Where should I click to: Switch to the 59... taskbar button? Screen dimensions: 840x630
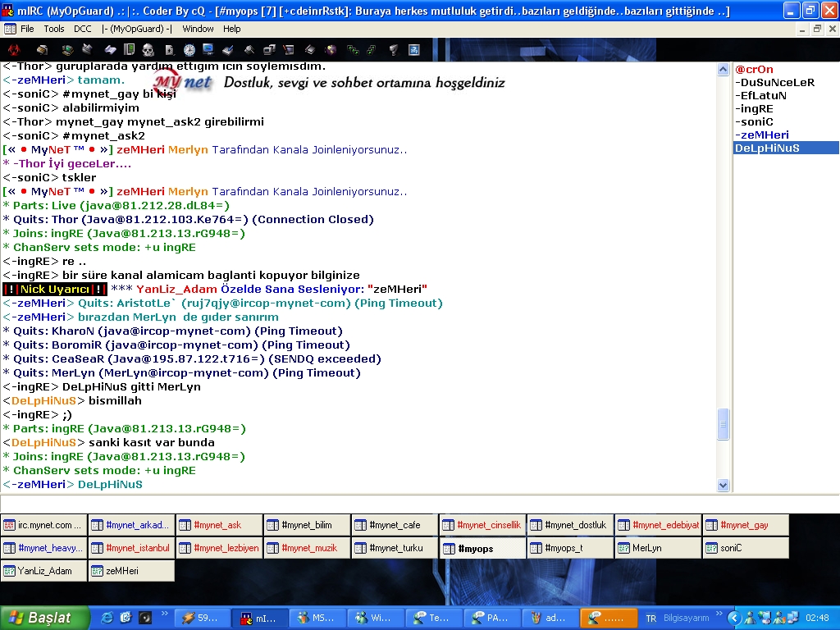203,618
